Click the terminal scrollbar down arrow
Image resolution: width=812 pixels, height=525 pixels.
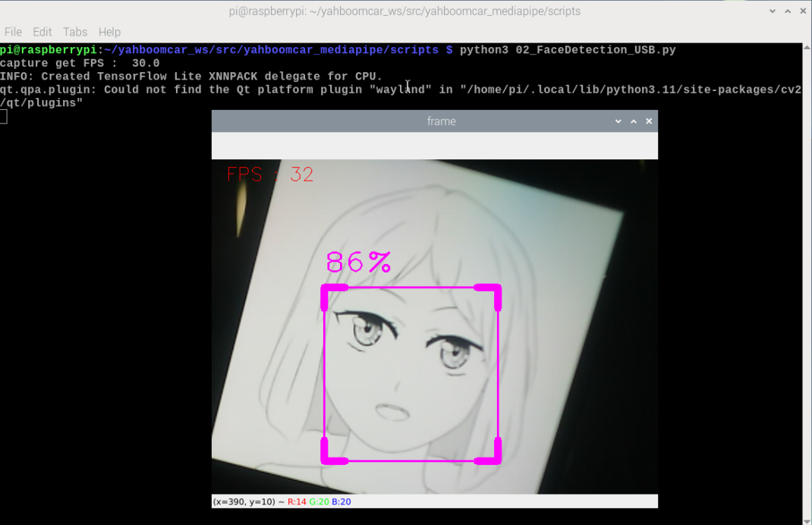[x=807, y=521]
